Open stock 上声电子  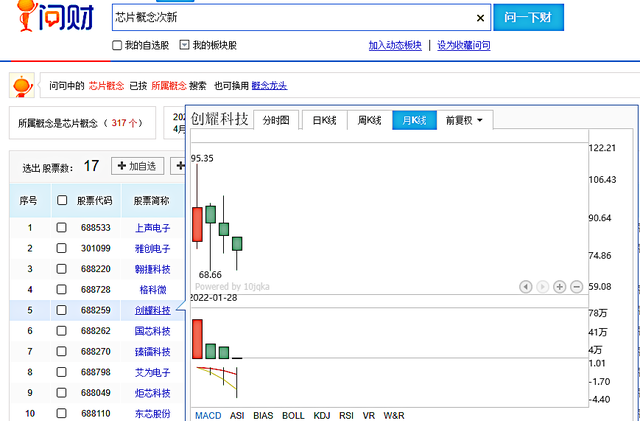153,228
